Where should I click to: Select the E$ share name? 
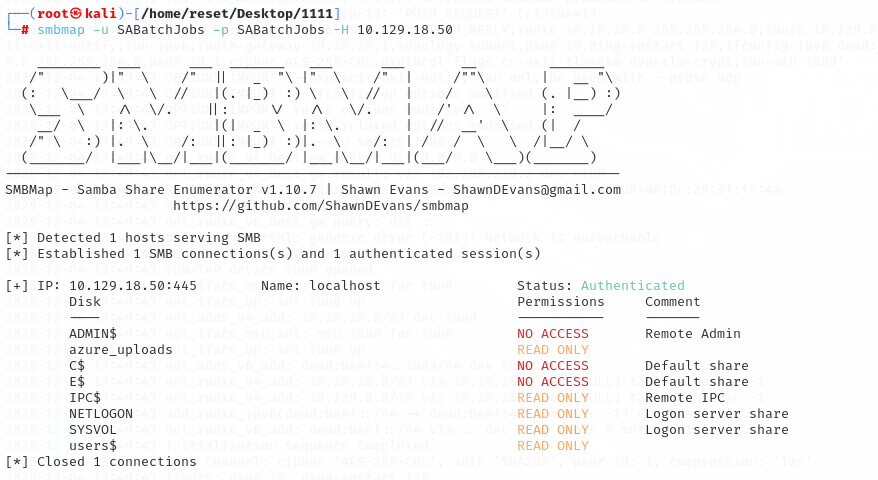coord(77,382)
